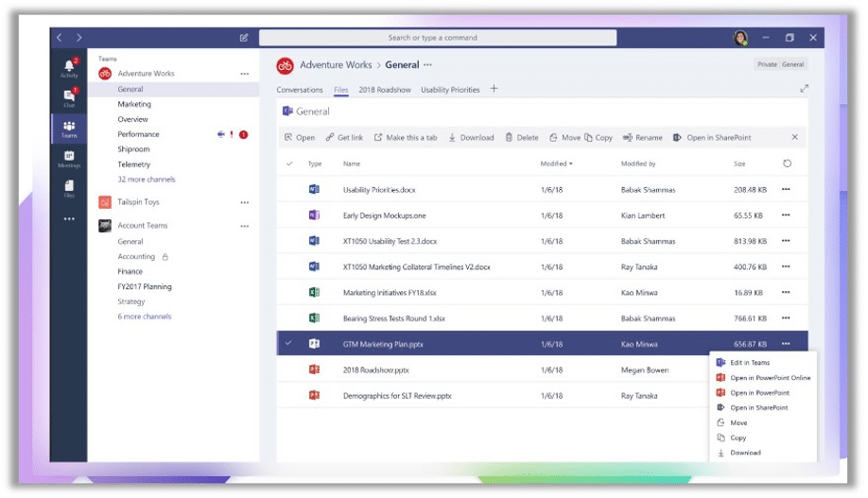This screenshot has width=868, height=498.
Task: Show more apps ellipsis in sidebar
Action: click(x=69, y=219)
